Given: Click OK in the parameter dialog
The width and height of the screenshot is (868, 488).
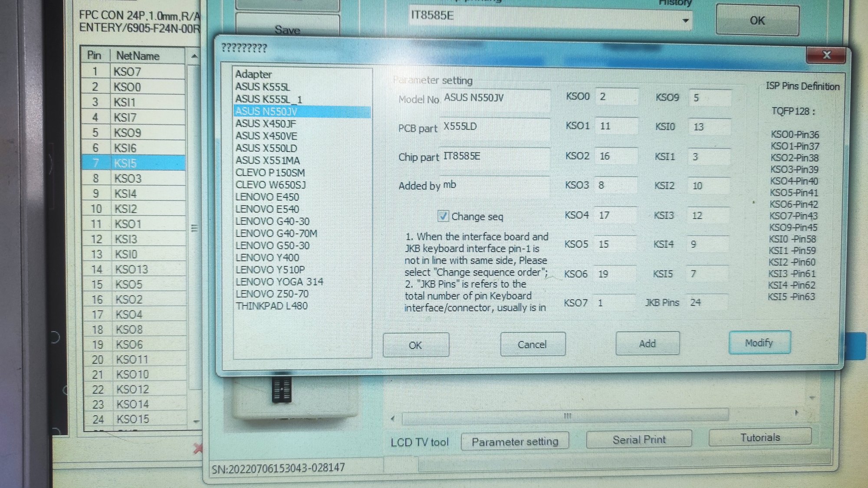Looking at the screenshot, I should [x=416, y=345].
